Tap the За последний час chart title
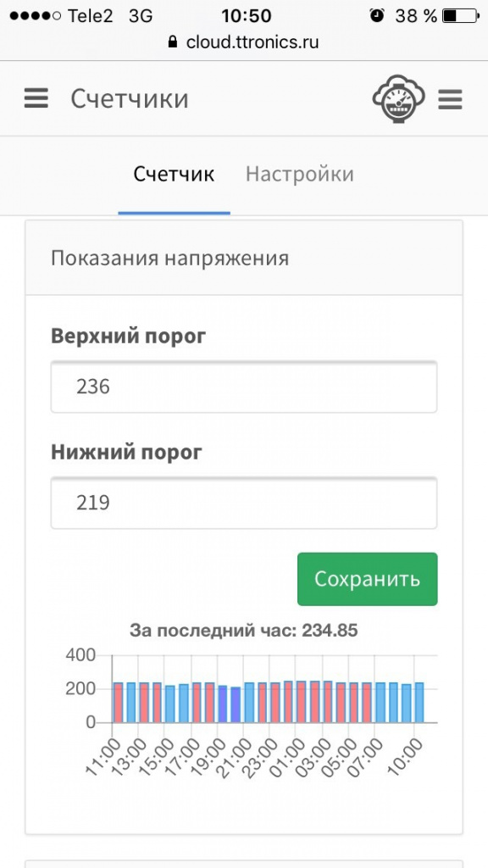The image size is (488, 868). [x=243, y=630]
